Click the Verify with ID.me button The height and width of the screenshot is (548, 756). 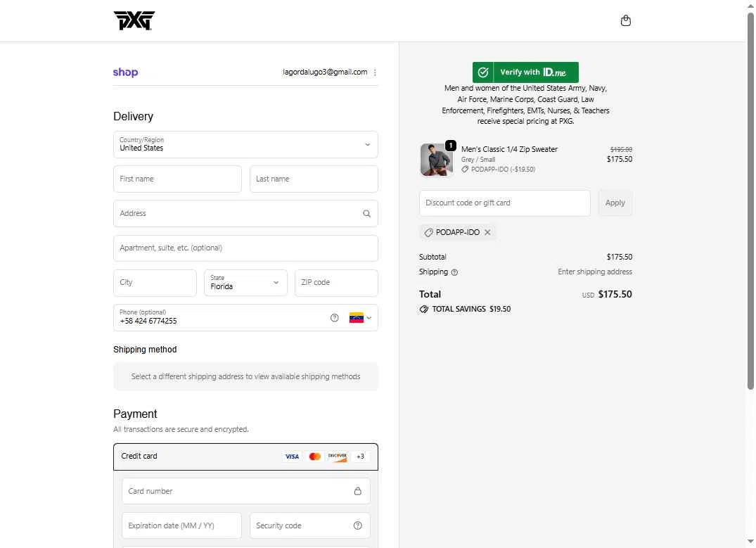(525, 72)
